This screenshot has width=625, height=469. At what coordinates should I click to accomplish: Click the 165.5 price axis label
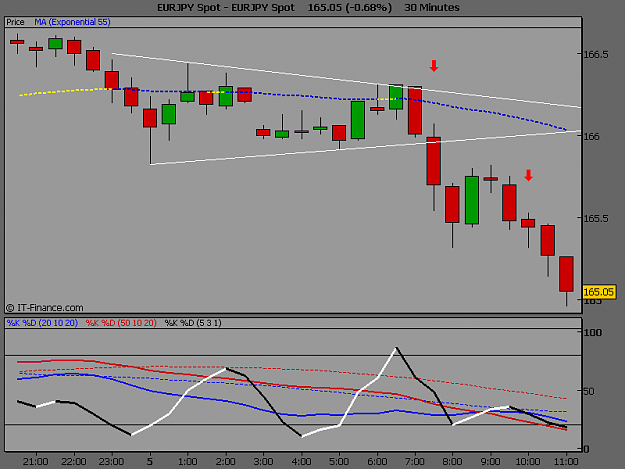tap(596, 218)
